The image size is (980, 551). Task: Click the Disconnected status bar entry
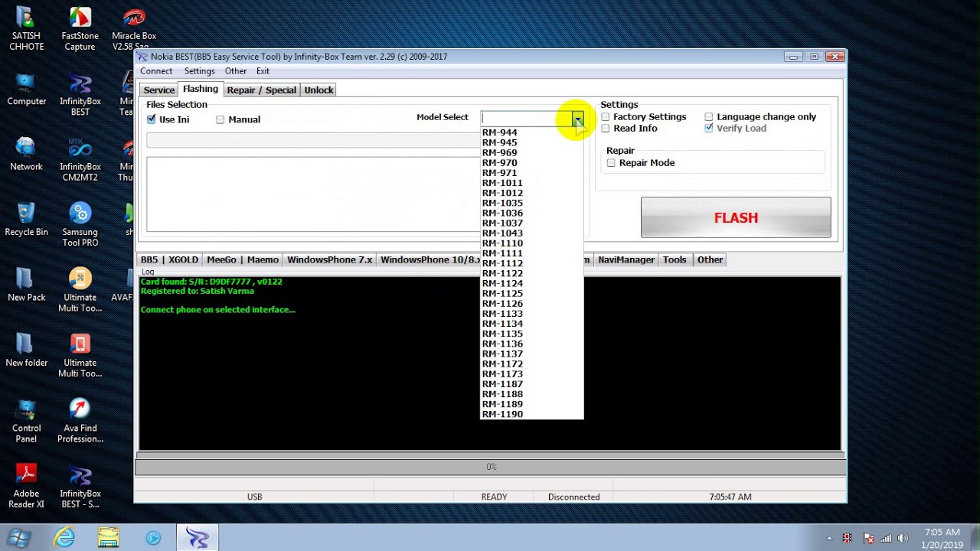573,497
